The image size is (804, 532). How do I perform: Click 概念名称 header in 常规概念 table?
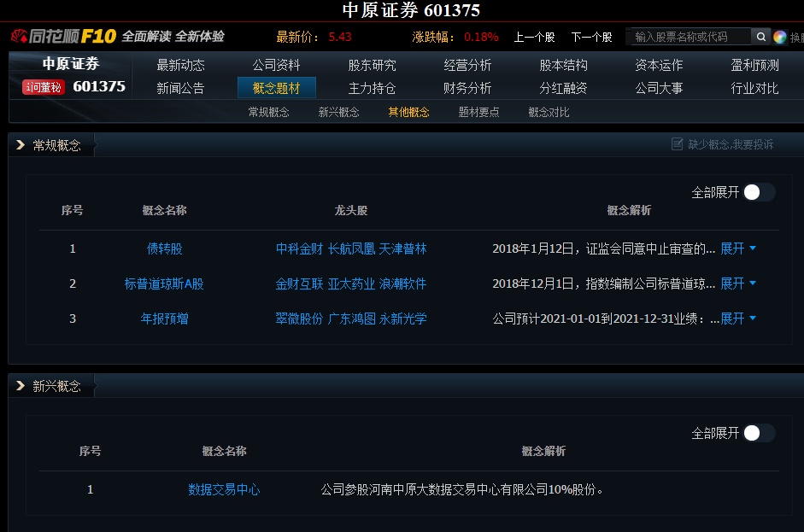coord(165,210)
